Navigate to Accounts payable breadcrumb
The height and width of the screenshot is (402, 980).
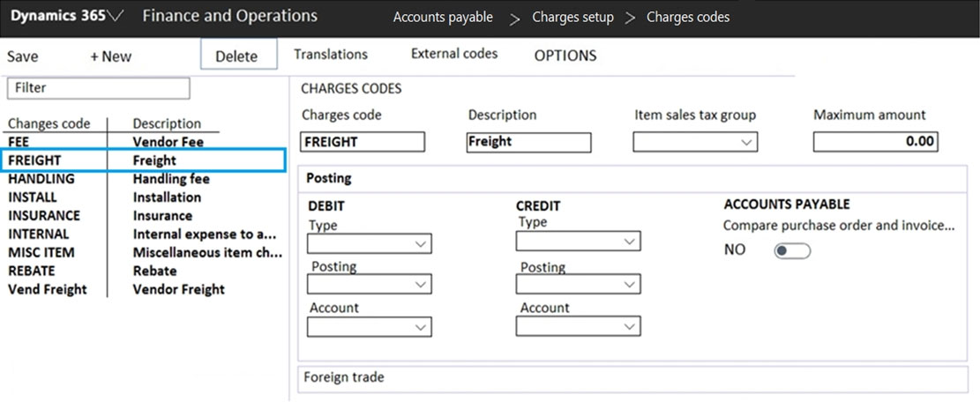[x=443, y=18]
